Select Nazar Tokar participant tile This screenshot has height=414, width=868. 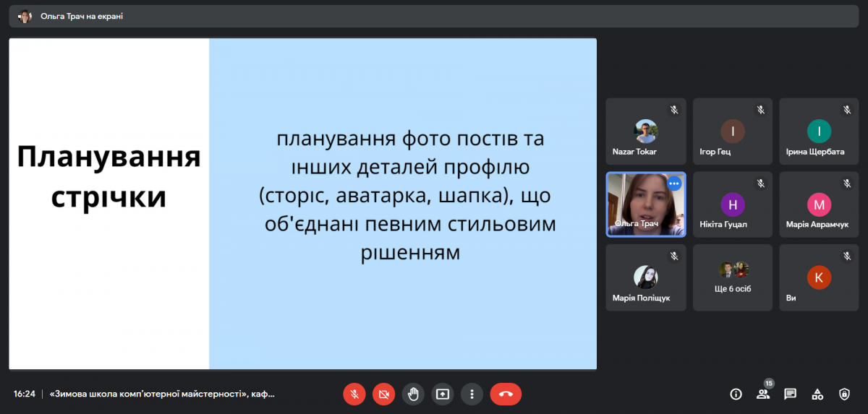(646, 132)
